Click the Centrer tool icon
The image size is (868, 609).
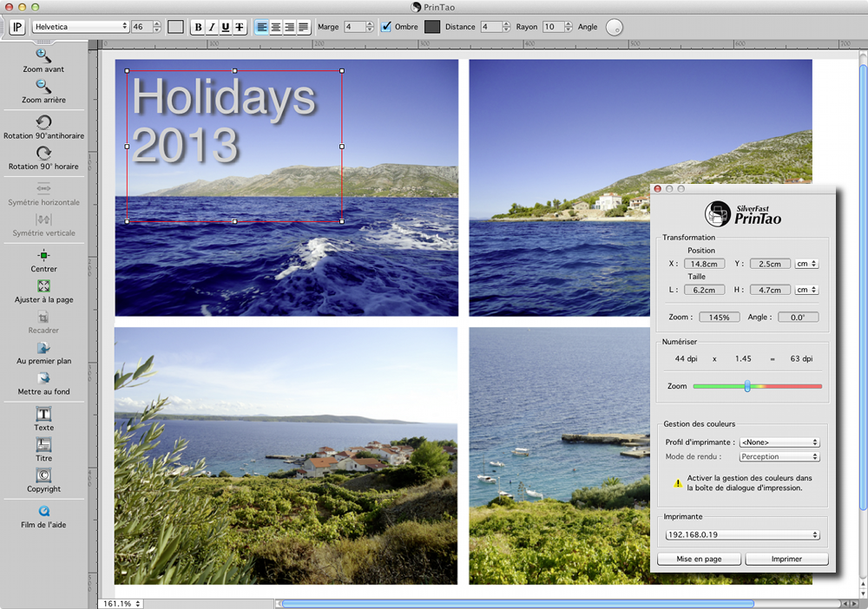click(x=43, y=255)
